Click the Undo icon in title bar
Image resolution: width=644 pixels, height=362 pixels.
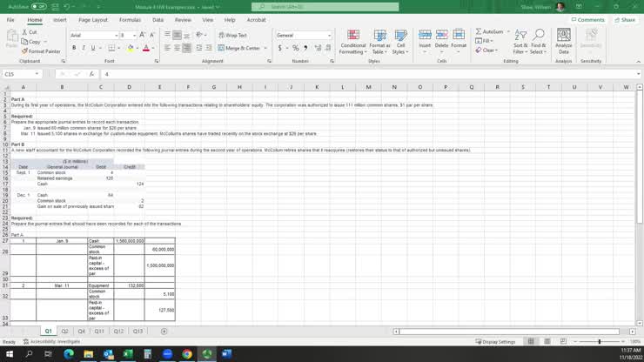pos(66,7)
